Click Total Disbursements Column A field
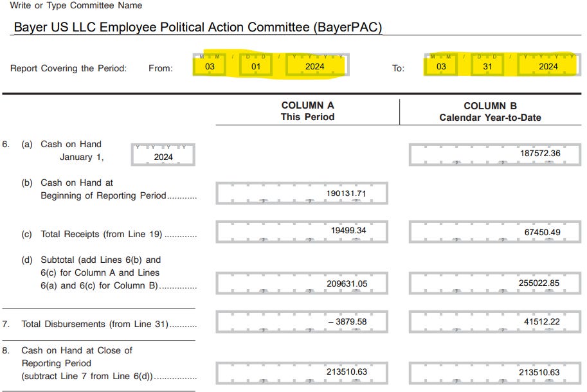 click(302, 321)
